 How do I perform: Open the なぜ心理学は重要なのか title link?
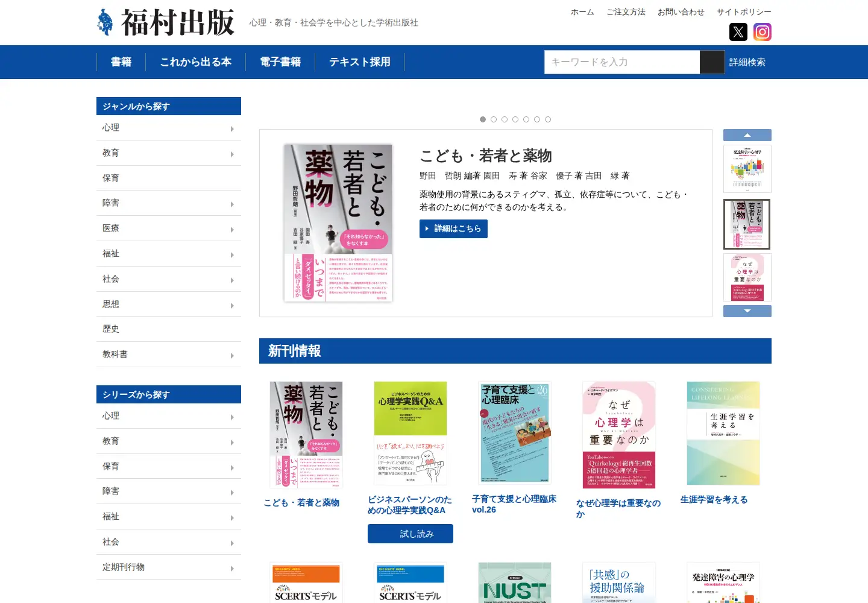pos(618,508)
